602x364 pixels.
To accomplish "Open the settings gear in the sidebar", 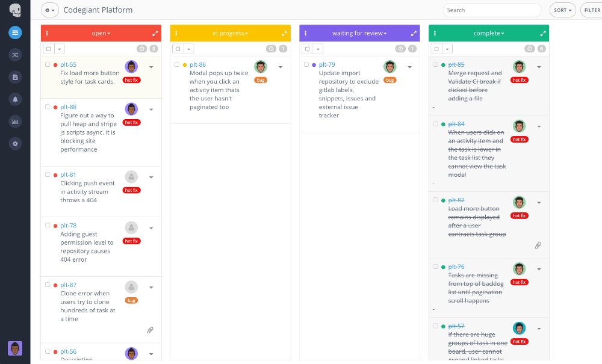I will 14,144.
